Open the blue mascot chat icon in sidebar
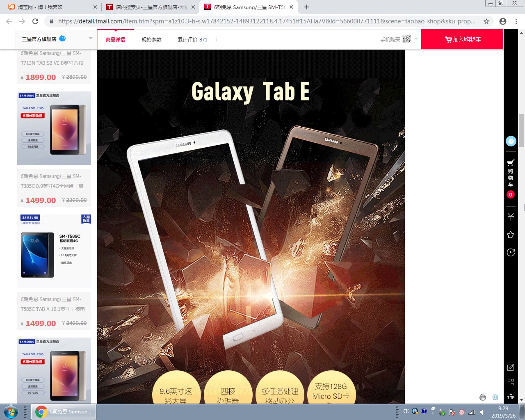This screenshot has width=525, height=420. pos(511,141)
